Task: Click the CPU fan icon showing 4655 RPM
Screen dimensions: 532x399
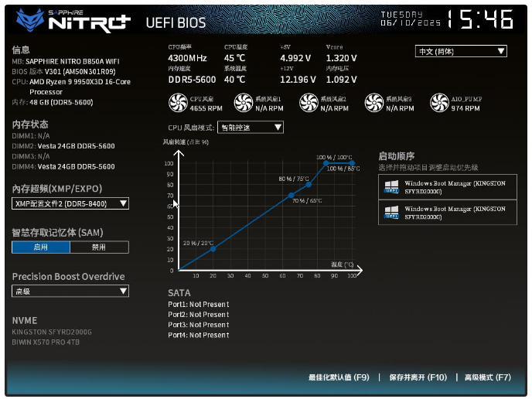Action: click(x=178, y=103)
